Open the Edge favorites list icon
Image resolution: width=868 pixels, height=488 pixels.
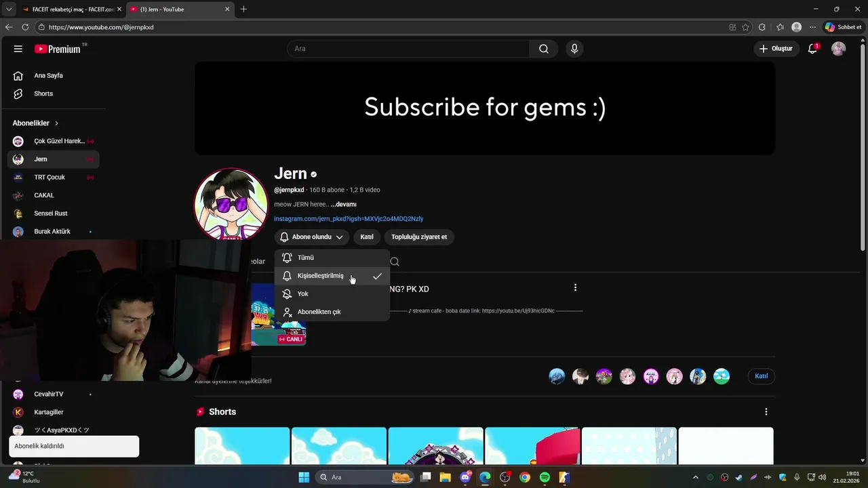(x=780, y=27)
